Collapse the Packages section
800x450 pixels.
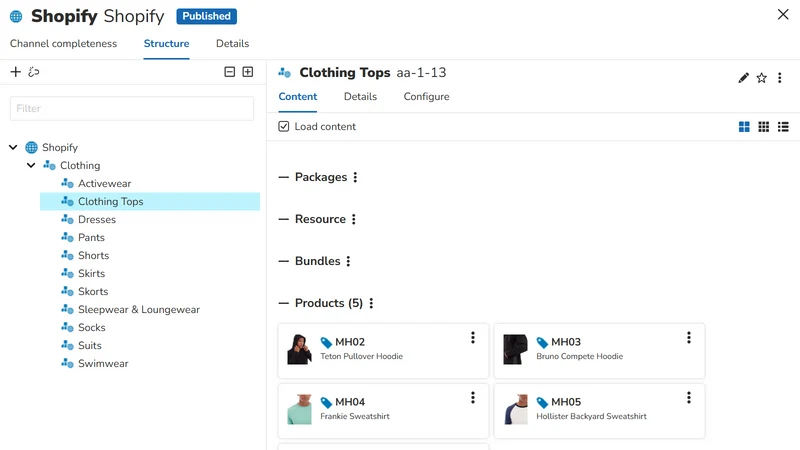tap(284, 177)
